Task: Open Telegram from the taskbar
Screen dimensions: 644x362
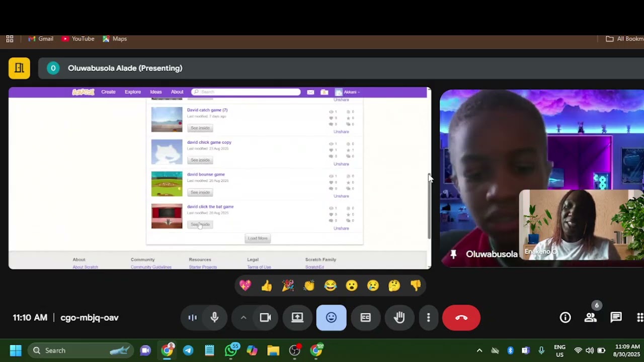Action: (x=188, y=350)
